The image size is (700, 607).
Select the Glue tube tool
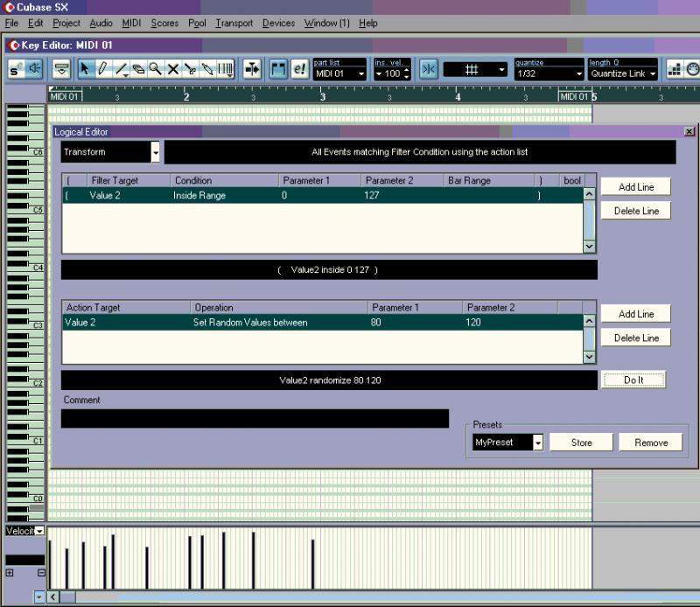pos(207,69)
